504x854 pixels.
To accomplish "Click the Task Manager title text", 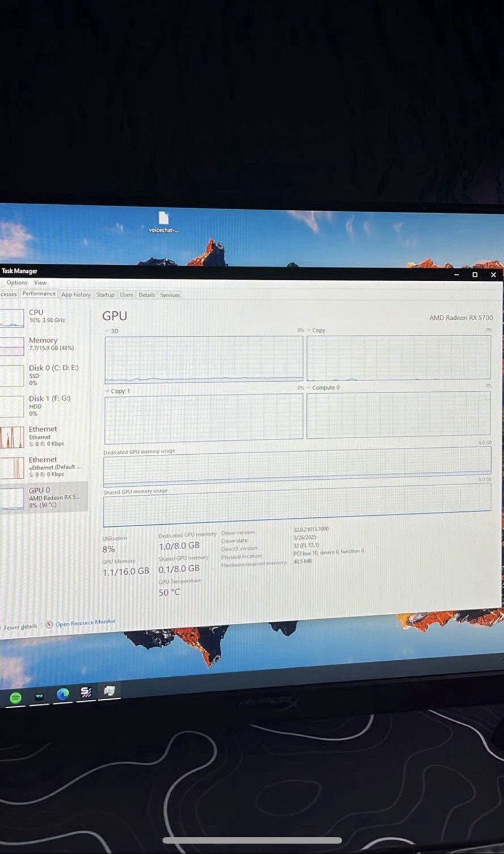I will click(19, 271).
